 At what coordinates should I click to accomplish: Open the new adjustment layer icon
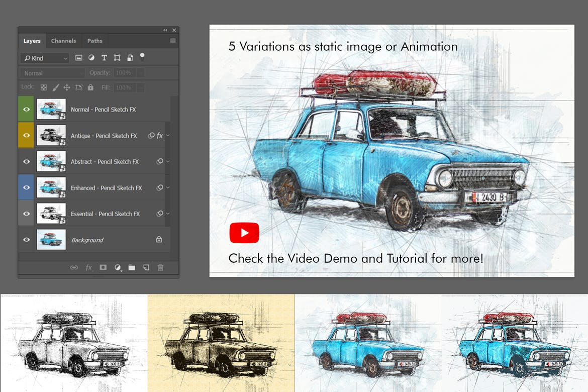point(117,267)
